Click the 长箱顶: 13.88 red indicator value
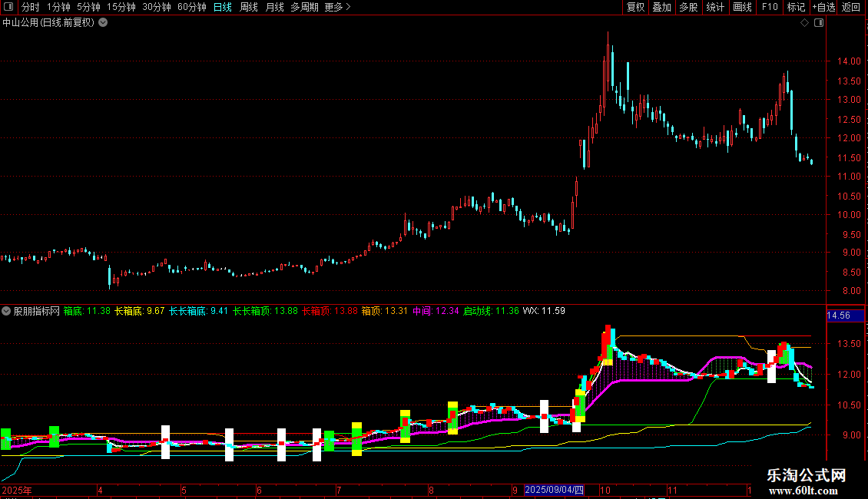 pos(330,311)
